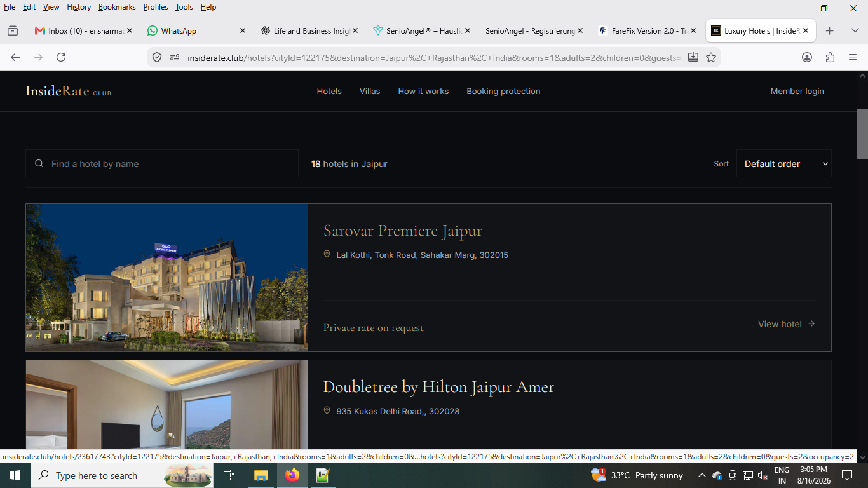Open weather widget showing 33°C
868x488 pixels.
(637, 475)
